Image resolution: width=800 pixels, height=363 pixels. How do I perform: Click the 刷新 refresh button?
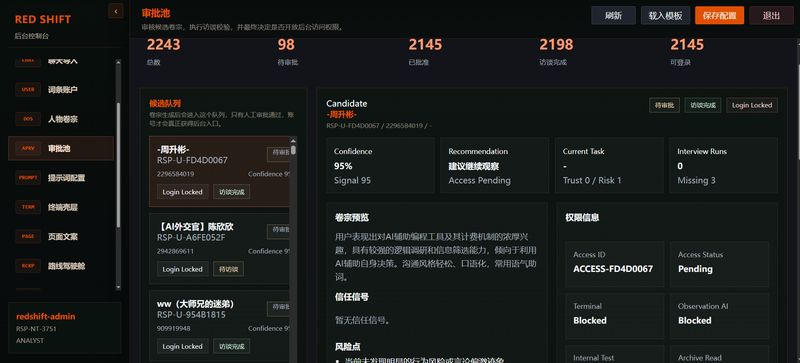click(x=613, y=15)
